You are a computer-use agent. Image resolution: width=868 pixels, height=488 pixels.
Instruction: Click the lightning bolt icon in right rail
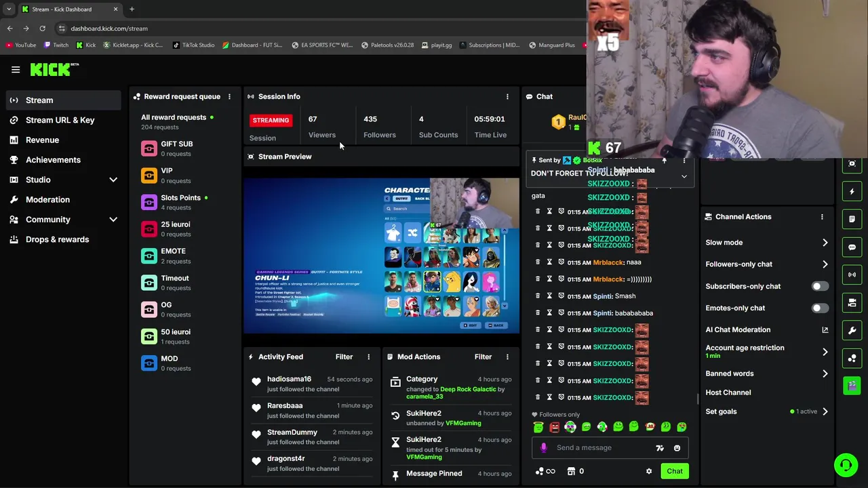tap(852, 192)
